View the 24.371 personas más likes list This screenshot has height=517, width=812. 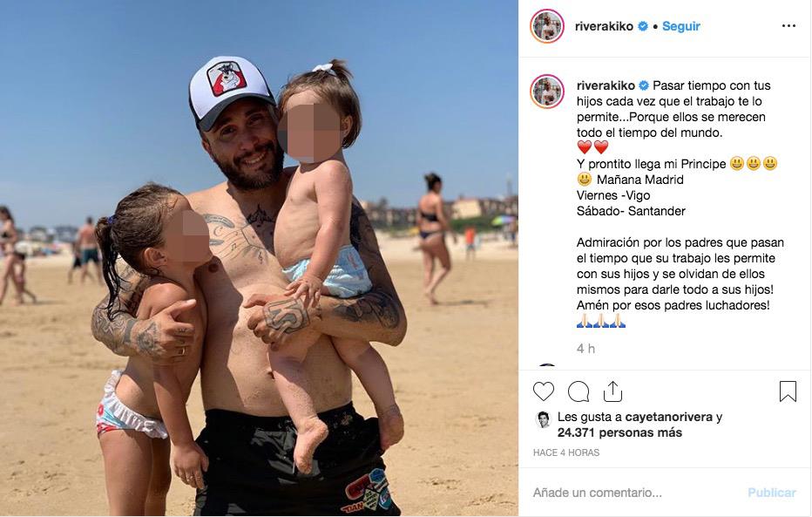[619, 432]
